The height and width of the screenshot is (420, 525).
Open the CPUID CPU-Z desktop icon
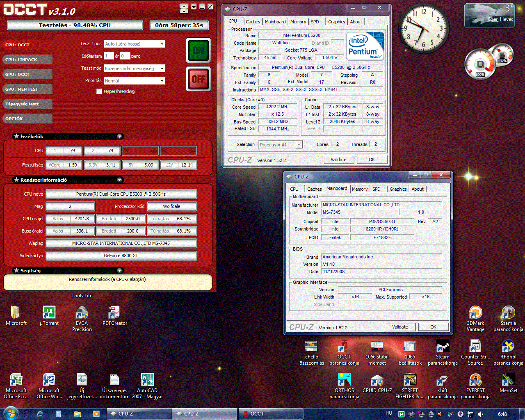pyautogui.click(x=377, y=383)
